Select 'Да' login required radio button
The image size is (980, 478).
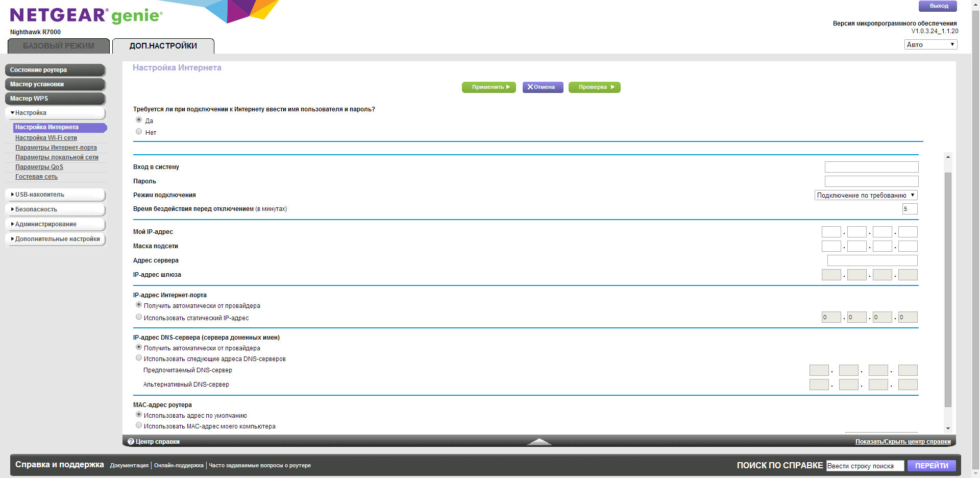139,120
